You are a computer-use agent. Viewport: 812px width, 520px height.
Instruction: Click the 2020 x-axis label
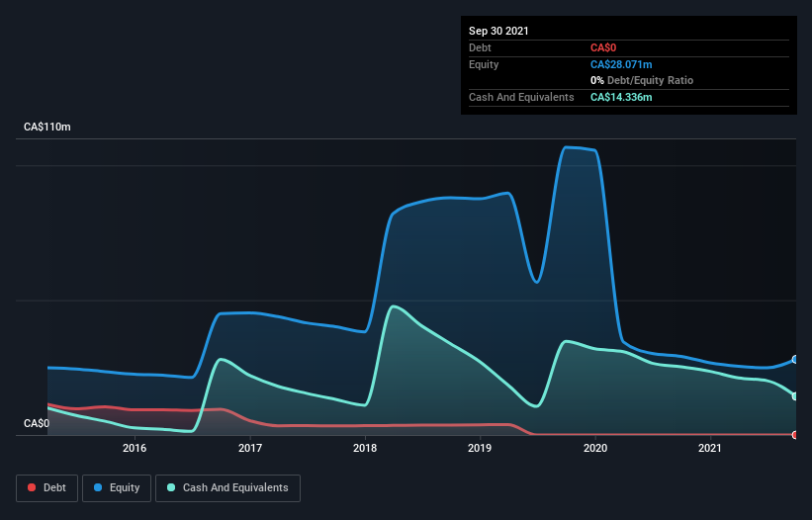[x=595, y=448]
